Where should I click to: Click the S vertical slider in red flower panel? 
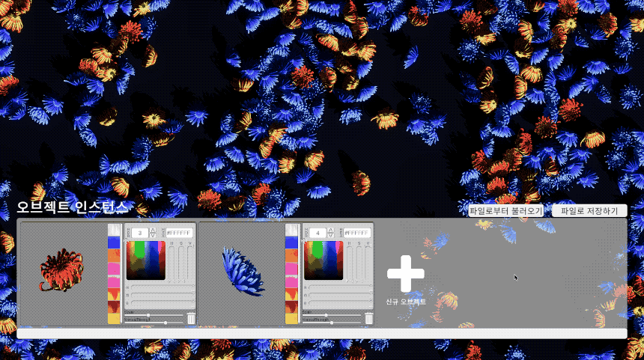tap(181, 263)
